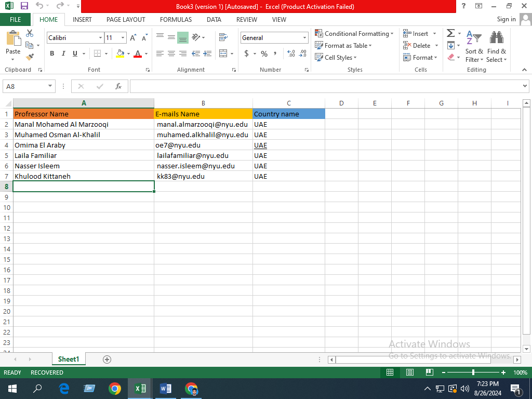Click the Paste clipboard icon

tap(13, 38)
